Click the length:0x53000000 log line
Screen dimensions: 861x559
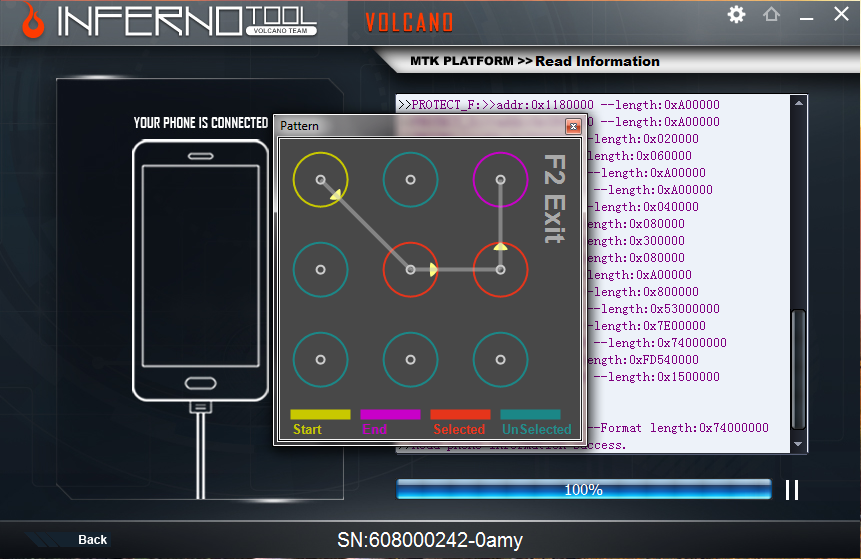tap(653, 309)
